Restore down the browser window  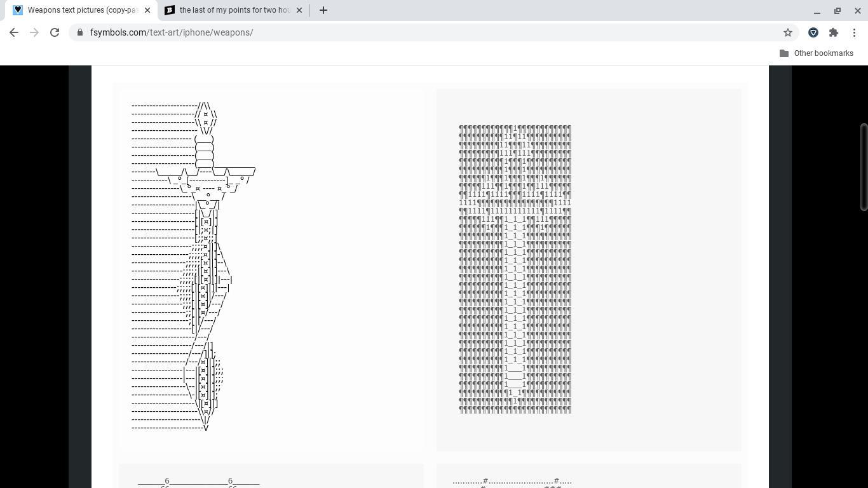pos(837,10)
